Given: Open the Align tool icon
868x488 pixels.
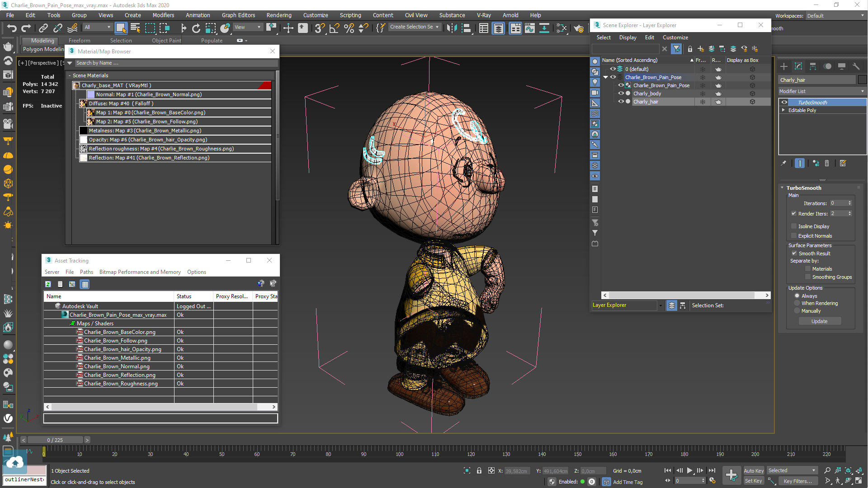Looking at the screenshot, I should [x=466, y=28].
